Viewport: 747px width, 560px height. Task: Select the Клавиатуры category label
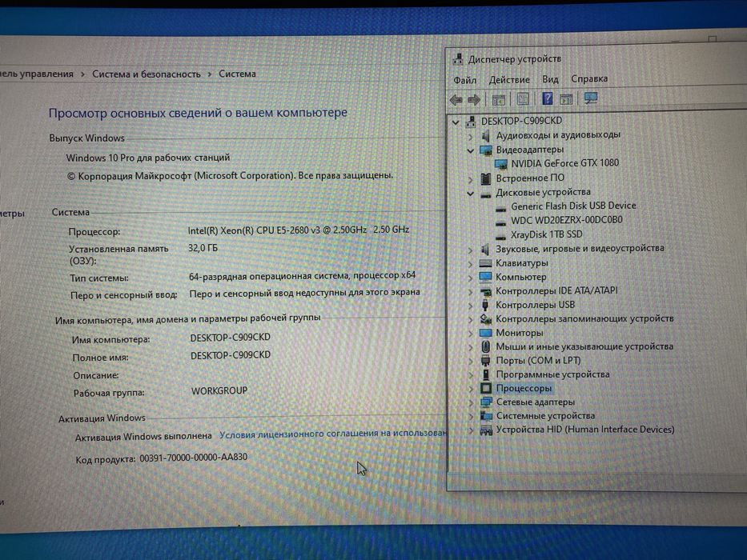click(522, 263)
